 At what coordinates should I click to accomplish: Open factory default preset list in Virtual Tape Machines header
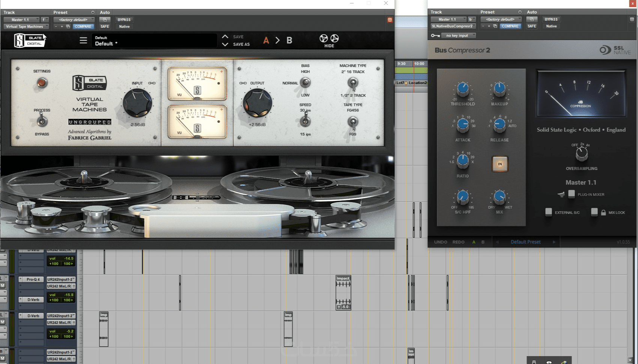point(74,20)
